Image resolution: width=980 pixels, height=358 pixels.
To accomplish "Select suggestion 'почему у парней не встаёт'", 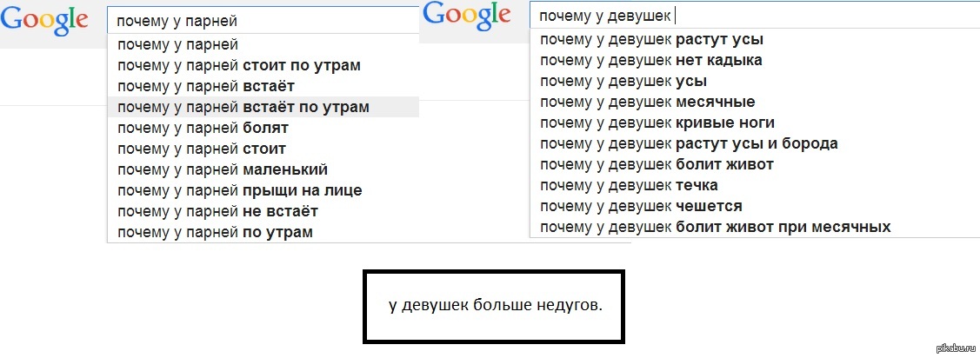I will point(263,211).
